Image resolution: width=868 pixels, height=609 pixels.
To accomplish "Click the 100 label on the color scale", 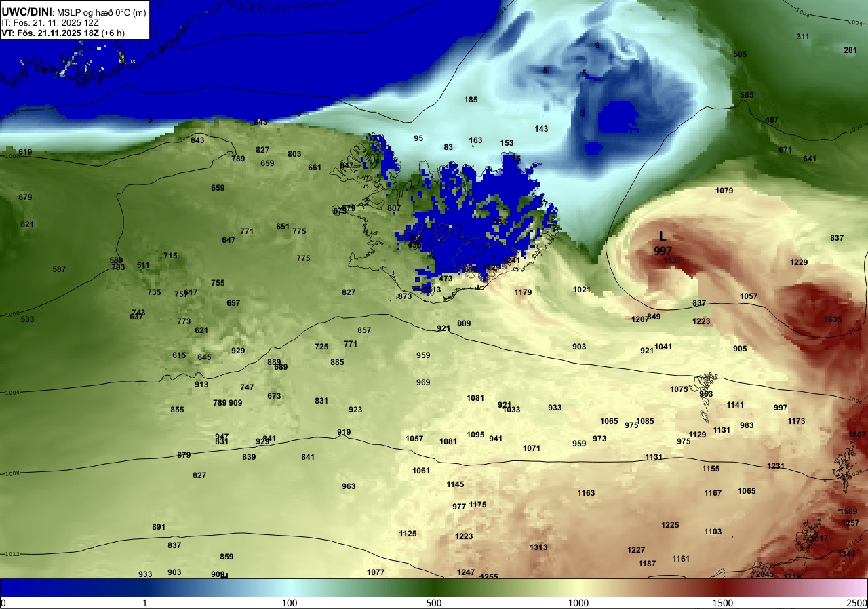I will (290, 603).
